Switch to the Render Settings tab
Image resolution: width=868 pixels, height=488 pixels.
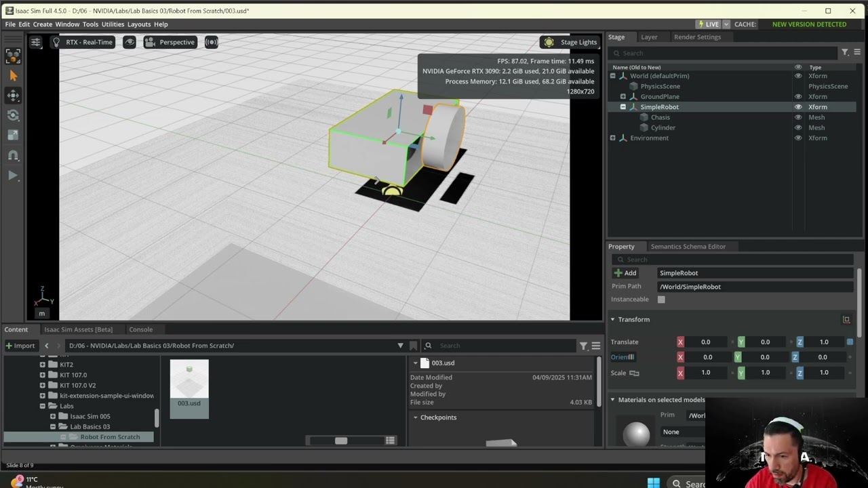(697, 37)
